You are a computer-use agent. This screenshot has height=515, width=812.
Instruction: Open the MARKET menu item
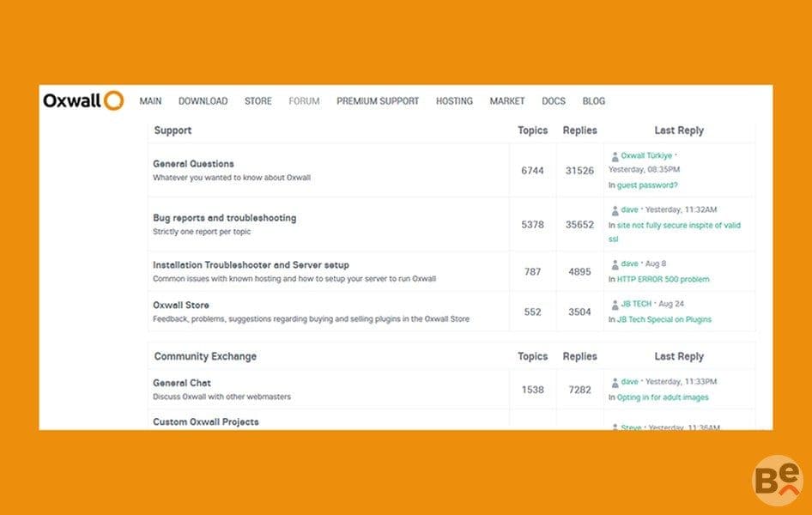coord(507,101)
